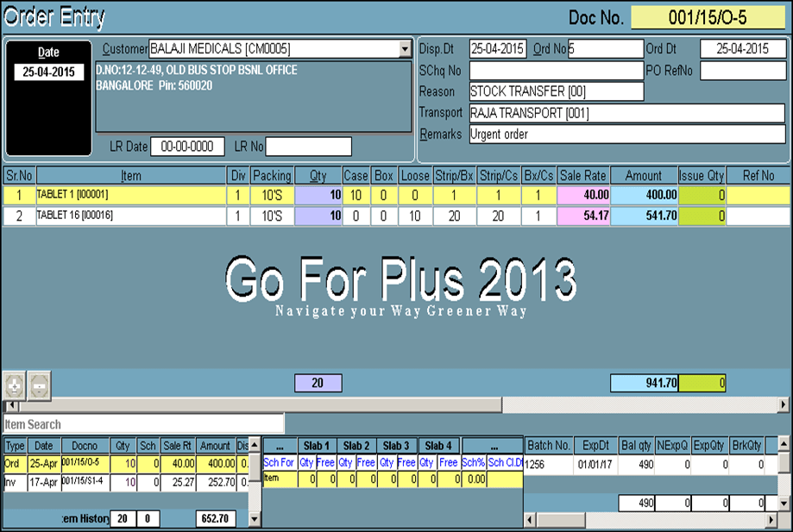Screen dimensions: 793x532
Task: Click batch panel horizontal scroll right arrow
Action: click(771, 520)
